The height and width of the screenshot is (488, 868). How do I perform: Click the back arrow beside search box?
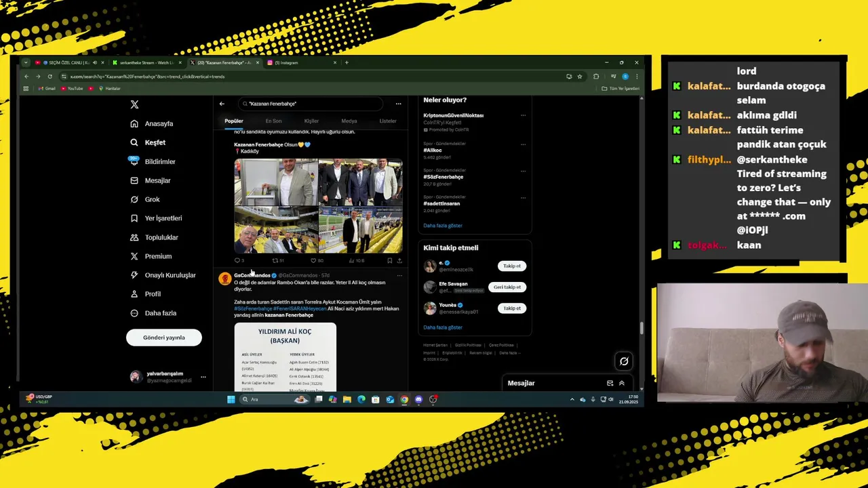[222, 104]
